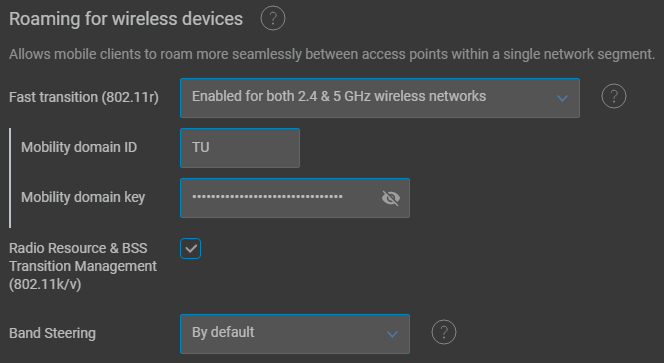Click the roaming description text

(x=332, y=55)
